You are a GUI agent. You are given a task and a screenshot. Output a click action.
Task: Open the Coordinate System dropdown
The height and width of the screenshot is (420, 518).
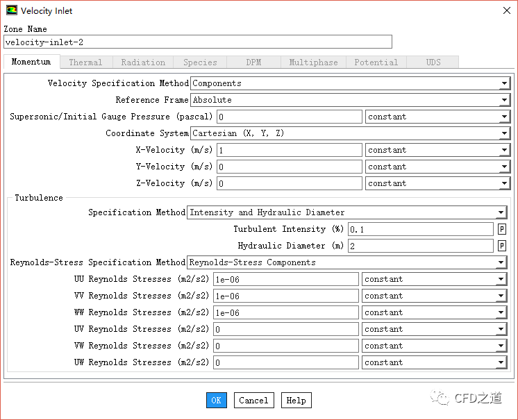click(350, 133)
